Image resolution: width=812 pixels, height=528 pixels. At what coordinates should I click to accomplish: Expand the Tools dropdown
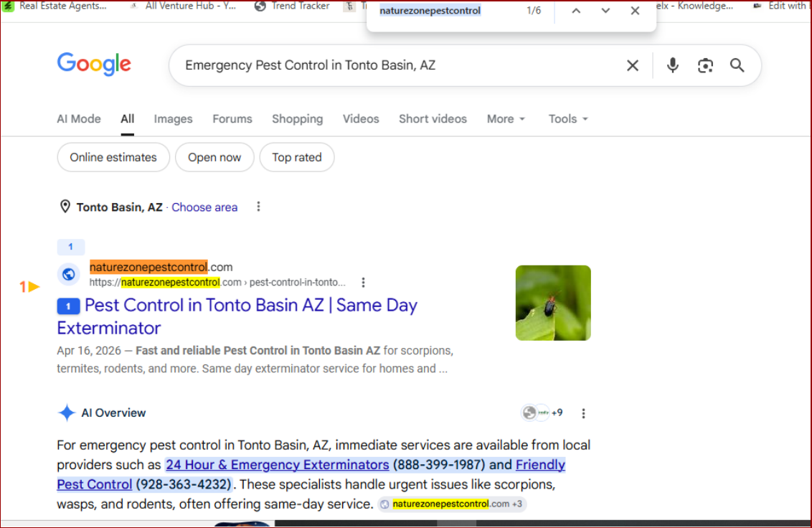568,118
